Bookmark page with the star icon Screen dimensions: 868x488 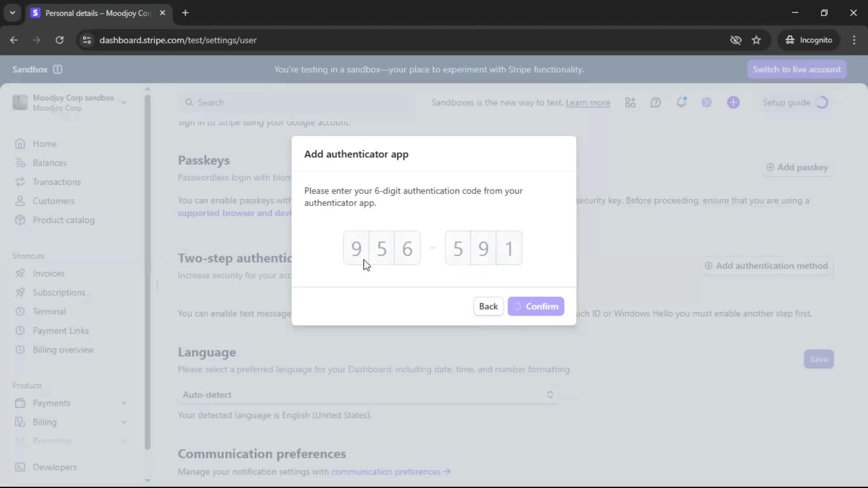756,40
